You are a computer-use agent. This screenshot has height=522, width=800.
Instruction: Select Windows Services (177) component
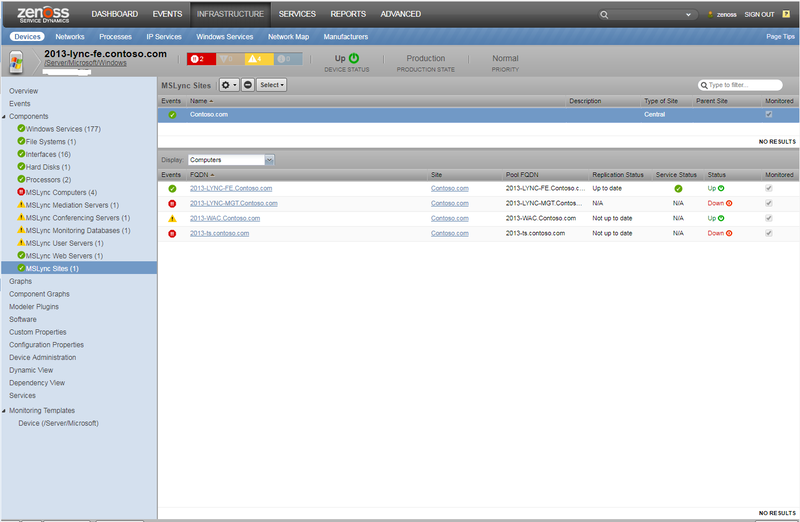pyautogui.click(x=63, y=129)
